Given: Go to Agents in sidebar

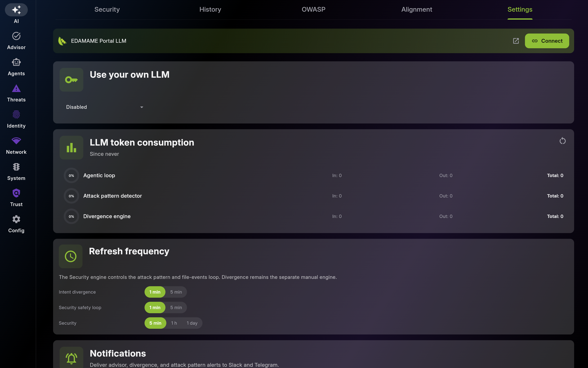Looking at the screenshot, I should click(16, 67).
